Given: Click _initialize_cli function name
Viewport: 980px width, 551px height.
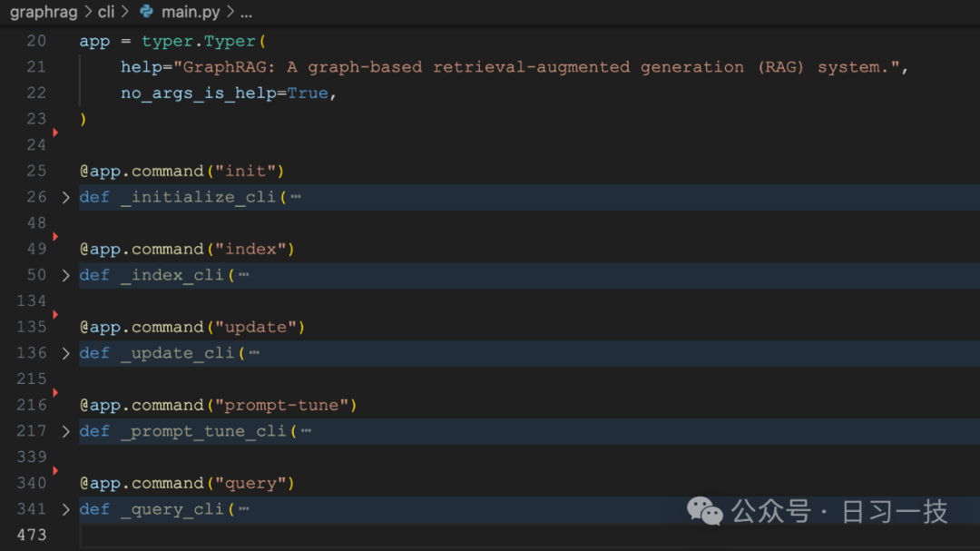Looking at the screenshot, I should [x=198, y=197].
